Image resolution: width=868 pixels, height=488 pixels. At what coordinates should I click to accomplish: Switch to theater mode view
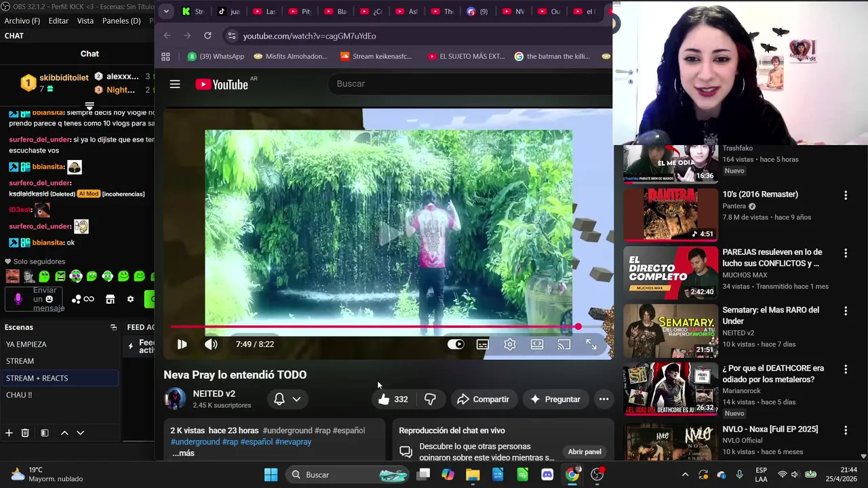pos(537,344)
